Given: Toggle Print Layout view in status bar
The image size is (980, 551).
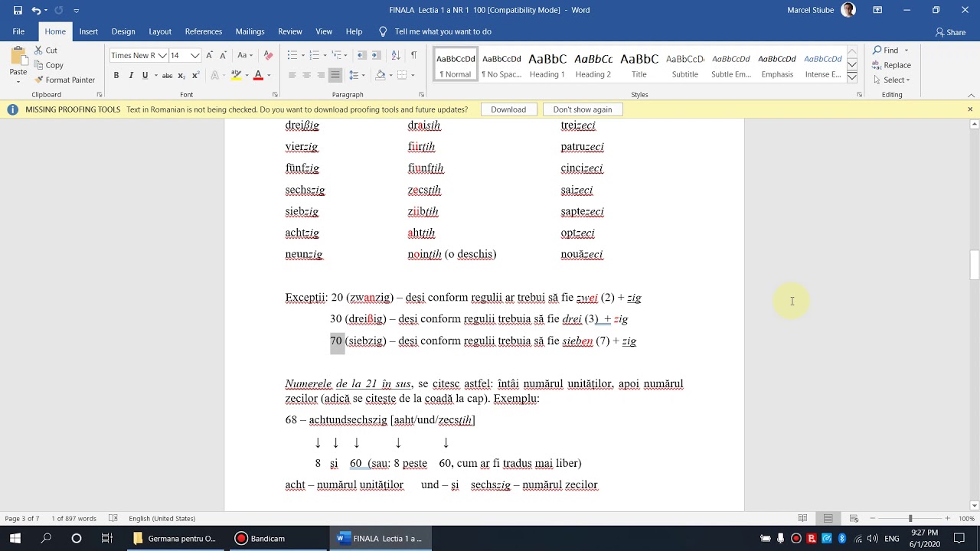Looking at the screenshot, I should [x=828, y=518].
